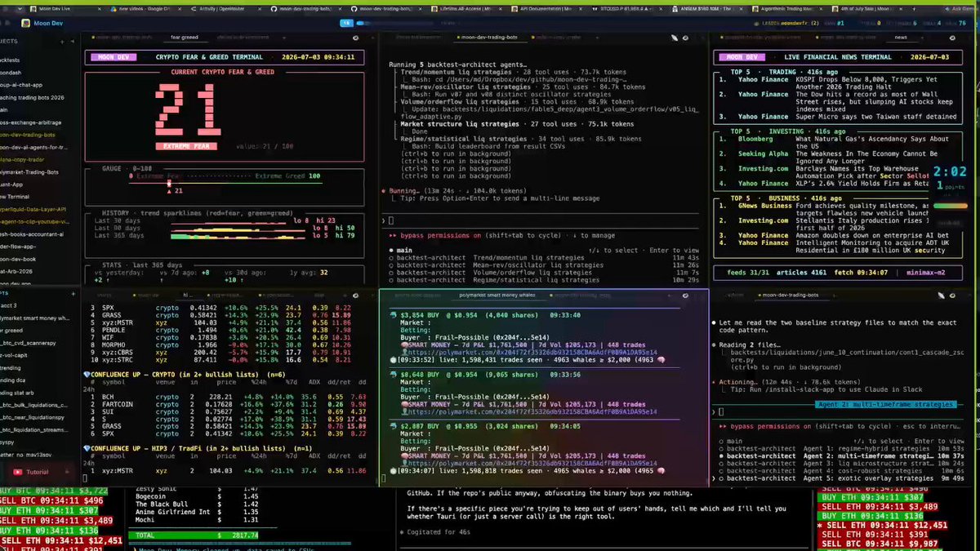Select the 'news' tab above the Live Financial News terminal
980x551 pixels.
point(900,38)
